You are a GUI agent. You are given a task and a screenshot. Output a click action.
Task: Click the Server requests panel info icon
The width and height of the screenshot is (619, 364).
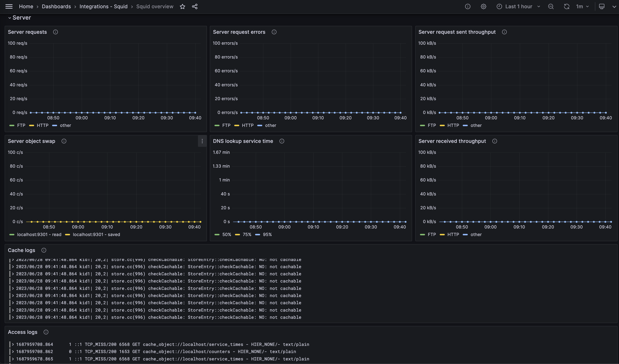[55, 32]
